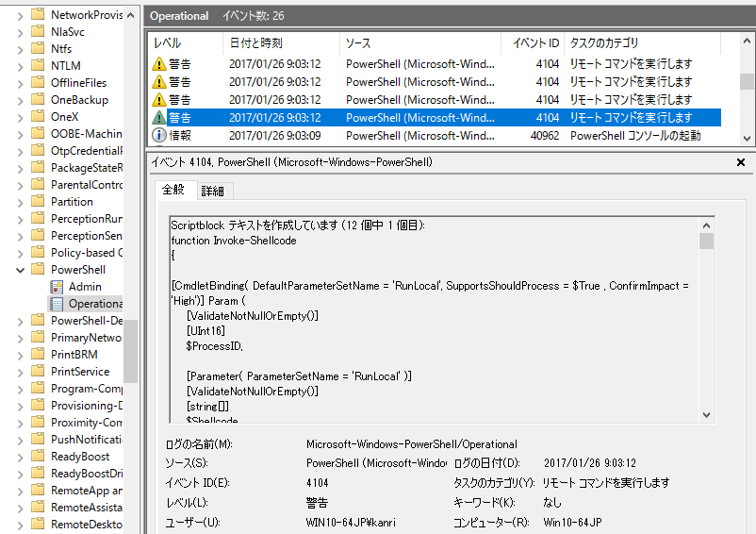This screenshot has width=756, height=534.
Task: Click the information icon for event 40962
Action: (159, 136)
